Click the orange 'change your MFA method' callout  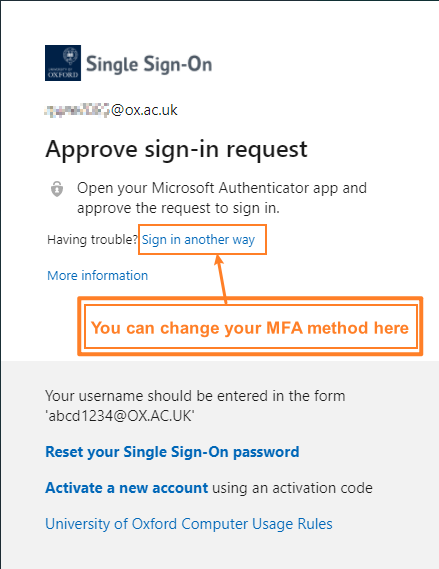pos(250,327)
